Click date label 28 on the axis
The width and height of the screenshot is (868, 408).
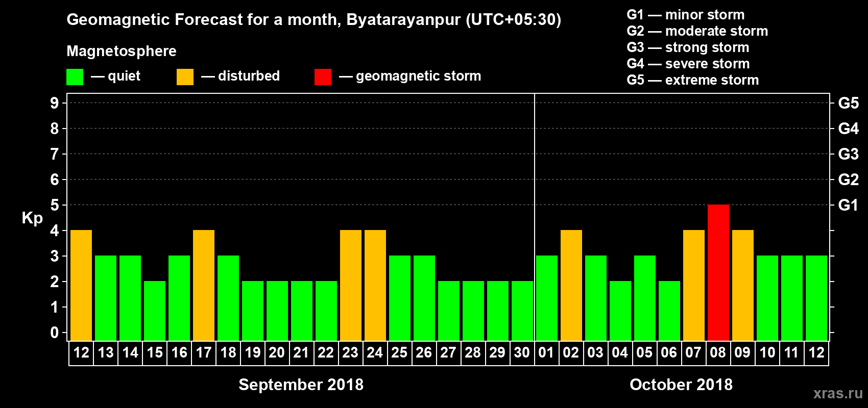pyautogui.click(x=473, y=353)
